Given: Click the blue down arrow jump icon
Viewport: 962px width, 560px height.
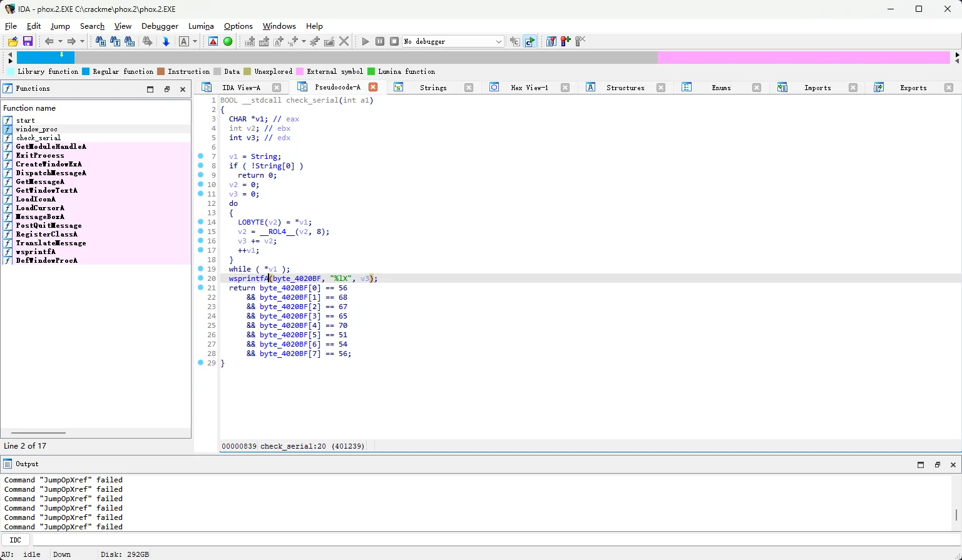Looking at the screenshot, I should [166, 41].
